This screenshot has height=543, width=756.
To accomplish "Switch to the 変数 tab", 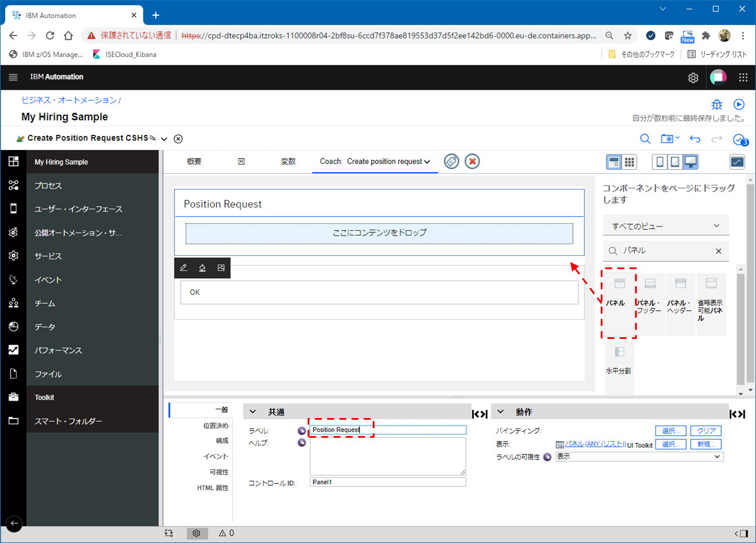I will (288, 162).
